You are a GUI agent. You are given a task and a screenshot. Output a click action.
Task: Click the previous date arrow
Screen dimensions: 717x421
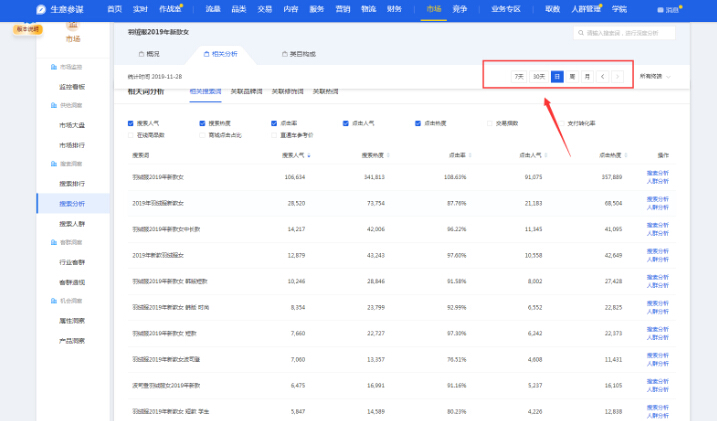(602, 76)
